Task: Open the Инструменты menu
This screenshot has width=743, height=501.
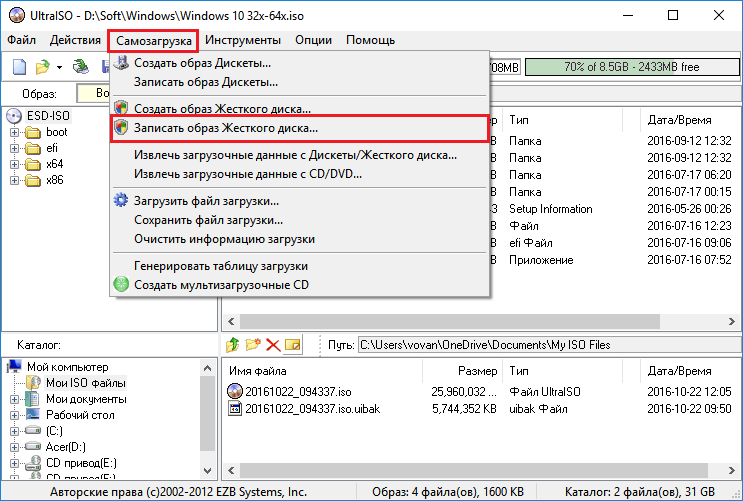Action: point(243,40)
